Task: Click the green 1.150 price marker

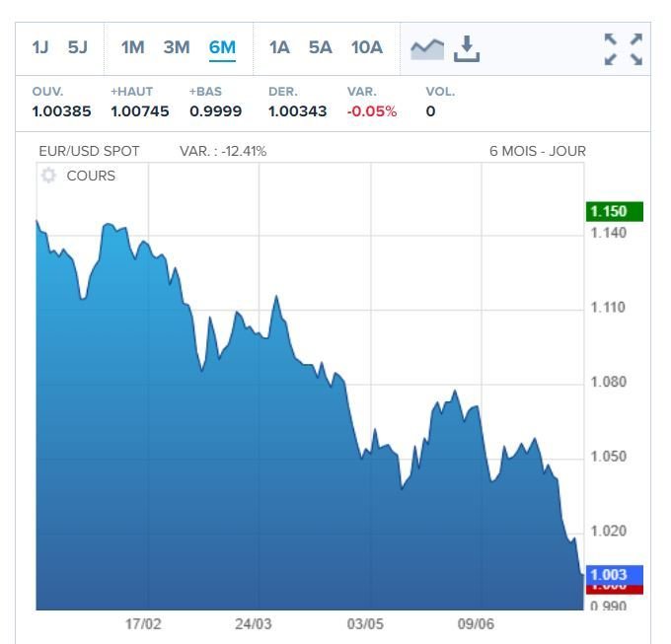Action: pyautogui.click(x=614, y=212)
